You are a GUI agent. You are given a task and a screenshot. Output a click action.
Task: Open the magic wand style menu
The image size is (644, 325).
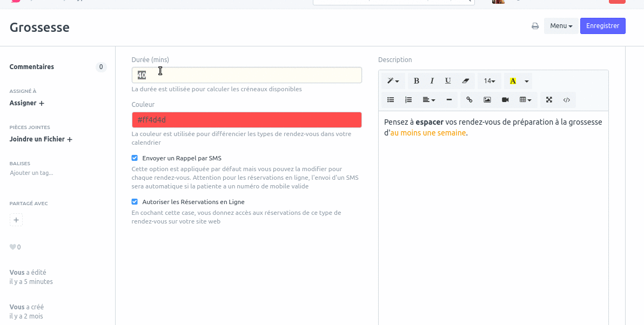coord(393,81)
